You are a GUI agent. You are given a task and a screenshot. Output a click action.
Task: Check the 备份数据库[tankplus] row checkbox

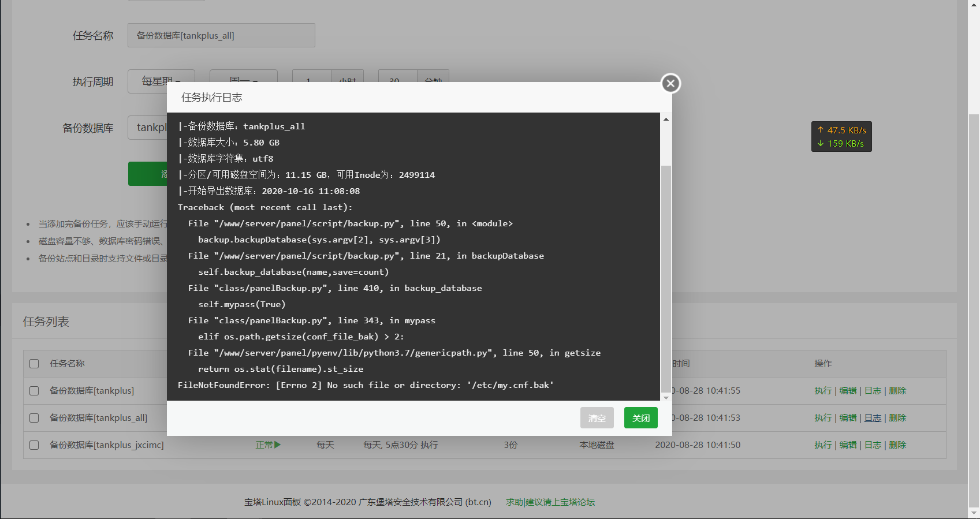tap(34, 391)
